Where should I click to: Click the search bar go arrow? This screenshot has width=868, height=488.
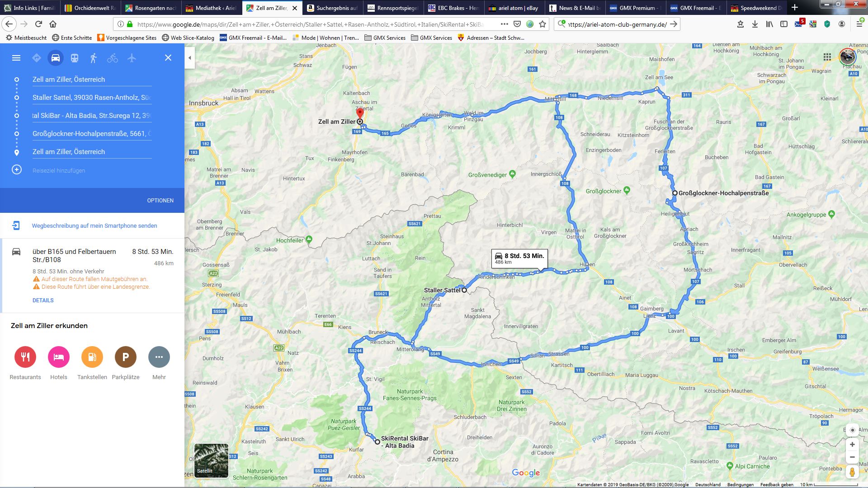tap(674, 24)
